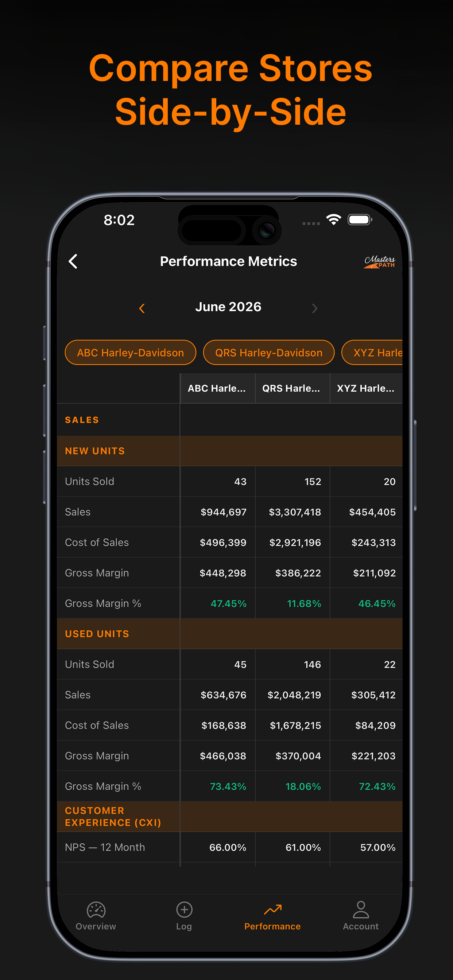Viewport: 453px width, 980px height.
Task: Select NPS value 66.00%
Action: (x=228, y=848)
